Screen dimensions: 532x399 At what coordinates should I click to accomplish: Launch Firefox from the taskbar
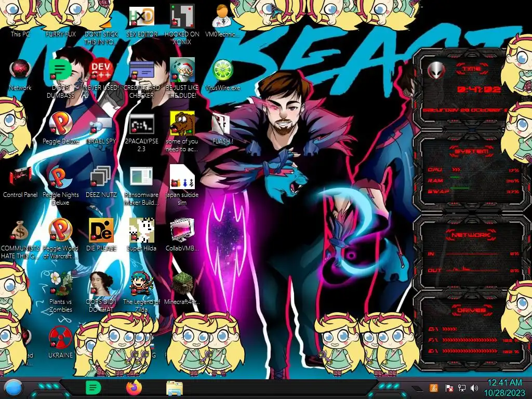pos(134,388)
